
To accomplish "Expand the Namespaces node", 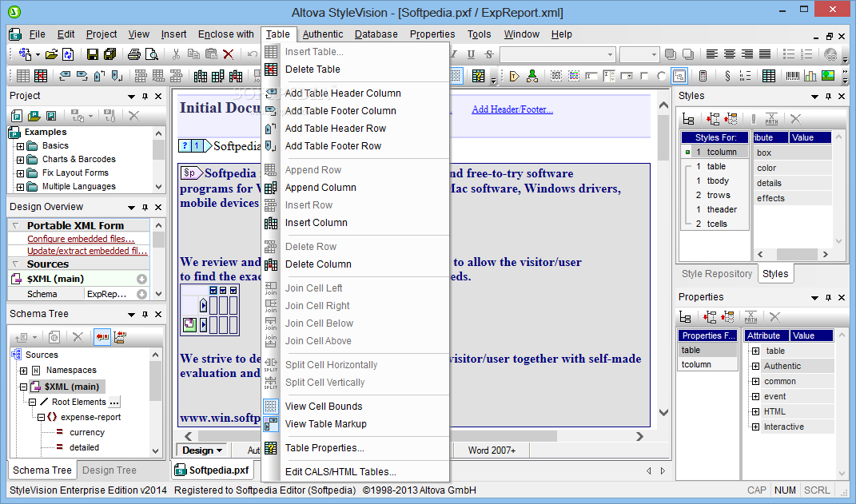I will 23,371.
